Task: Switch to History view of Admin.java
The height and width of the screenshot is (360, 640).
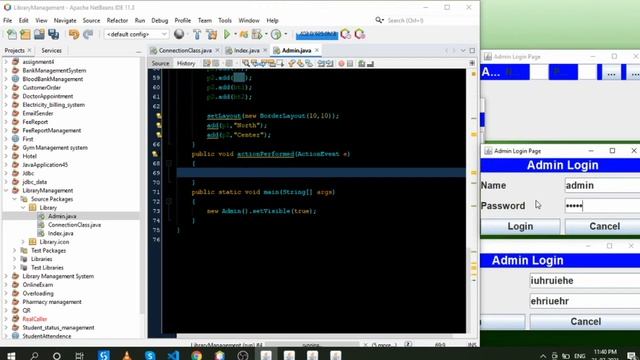Action: tap(186, 63)
